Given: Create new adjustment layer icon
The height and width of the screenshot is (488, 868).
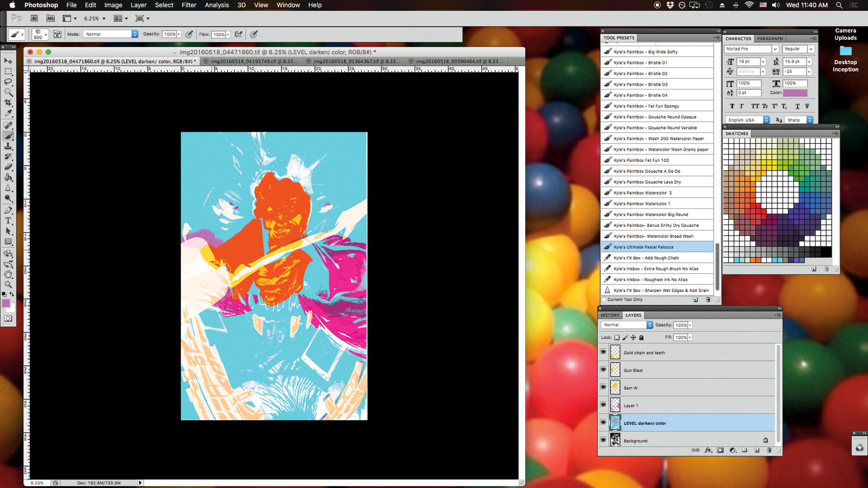Looking at the screenshot, I should coord(732,450).
